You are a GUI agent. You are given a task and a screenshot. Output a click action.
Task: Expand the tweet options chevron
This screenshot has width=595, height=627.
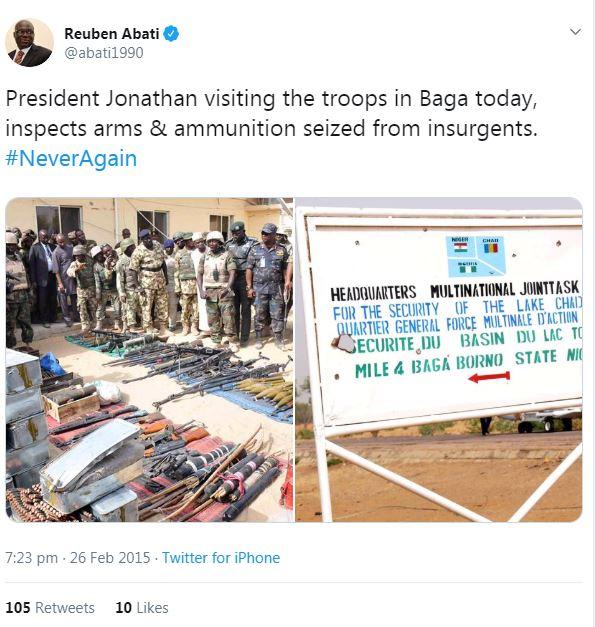point(575,32)
